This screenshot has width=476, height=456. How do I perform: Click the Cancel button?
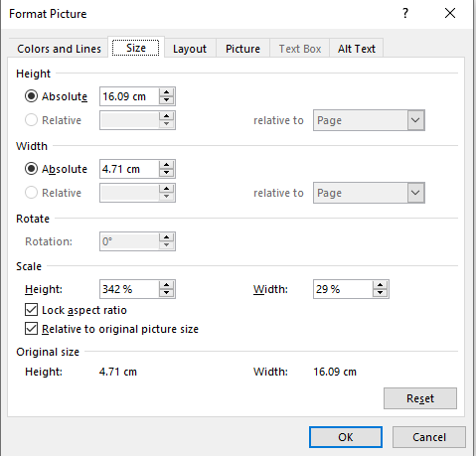tap(429, 437)
